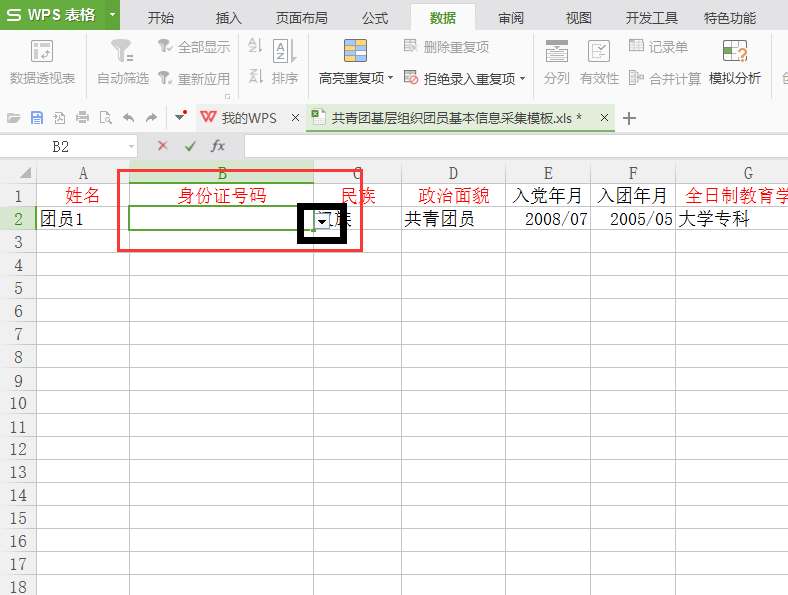
Task: Open the WPS 表格 application menu arrow
Action: pos(113,15)
